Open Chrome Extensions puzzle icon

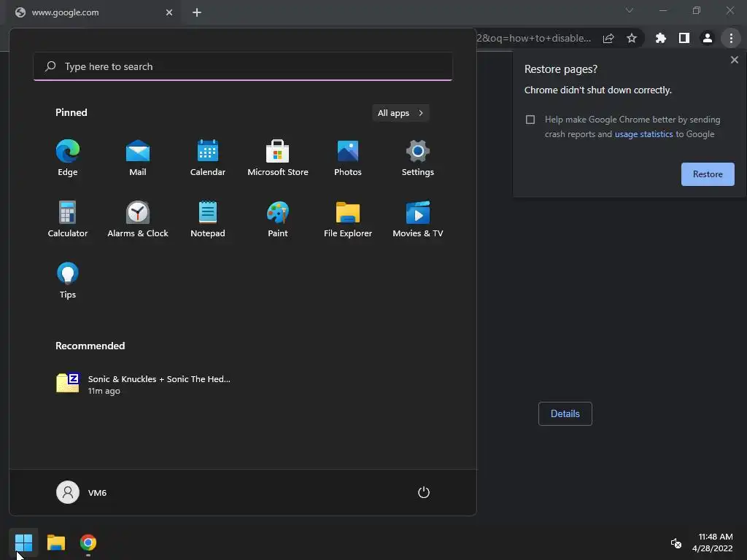pos(660,38)
